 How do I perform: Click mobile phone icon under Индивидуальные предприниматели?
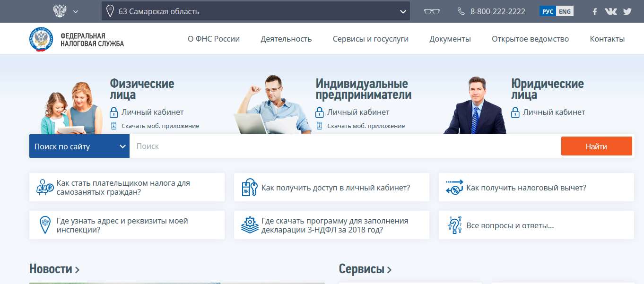pyautogui.click(x=319, y=126)
